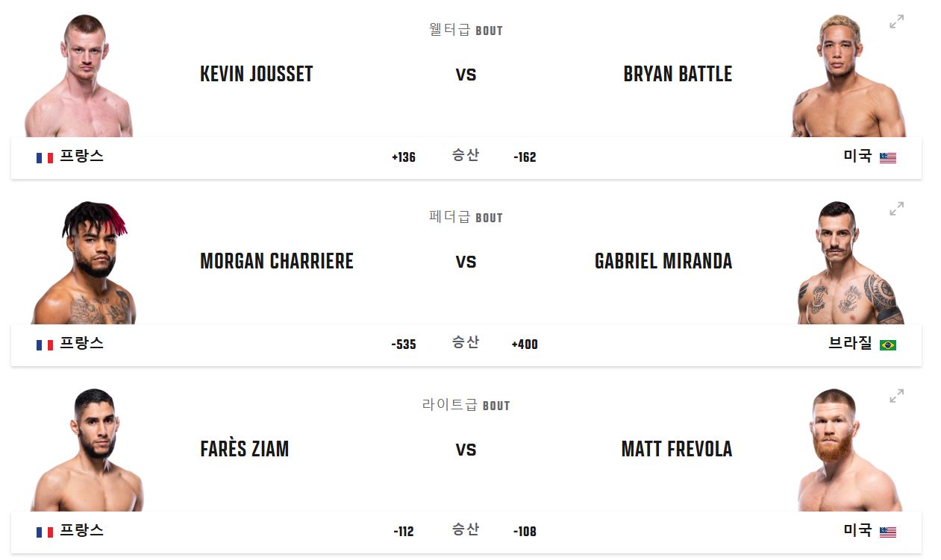941x560 pixels.
Task: Click the France flag on the Fares Ziam row
Action: [x=43, y=532]
